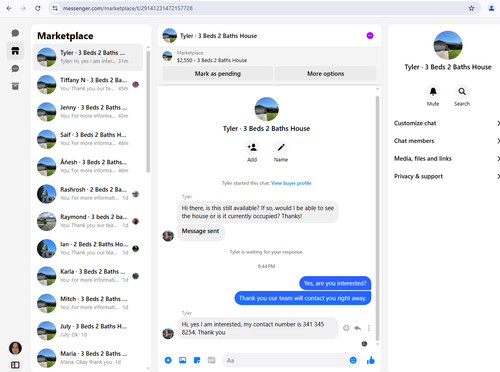Choose a GIF from the composer
500x372 pixels.
pos(211,360)
